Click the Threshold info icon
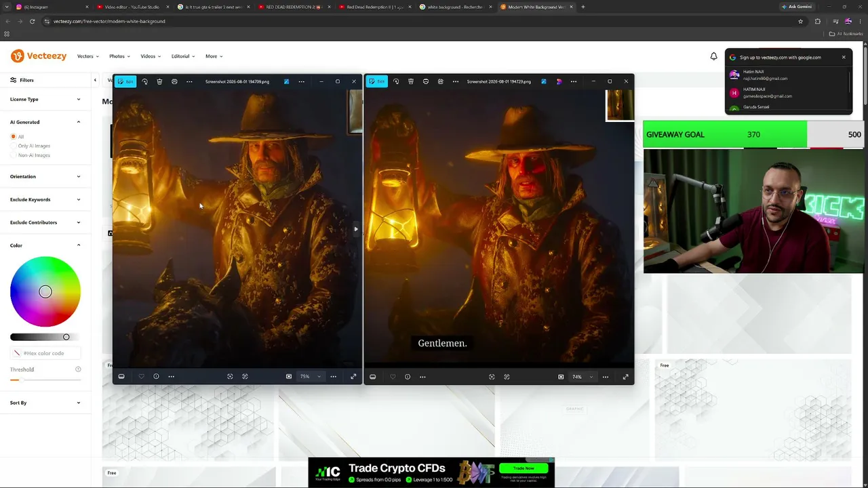868x488 pixels. (x=78, y=369)
